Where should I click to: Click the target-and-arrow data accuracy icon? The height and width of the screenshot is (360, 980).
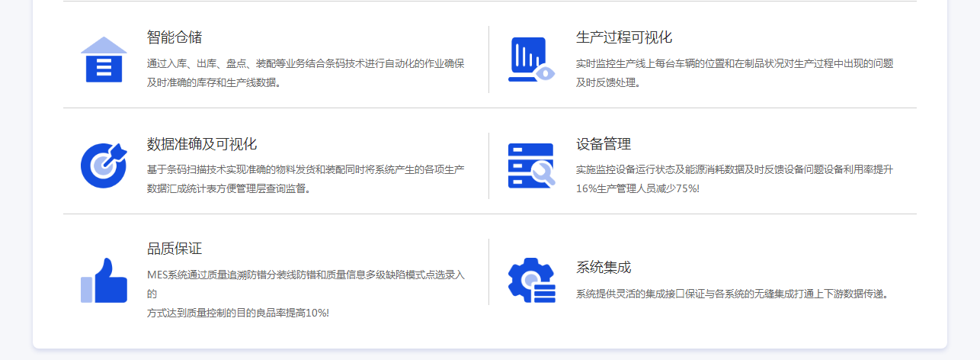click(x=104, y=166)
